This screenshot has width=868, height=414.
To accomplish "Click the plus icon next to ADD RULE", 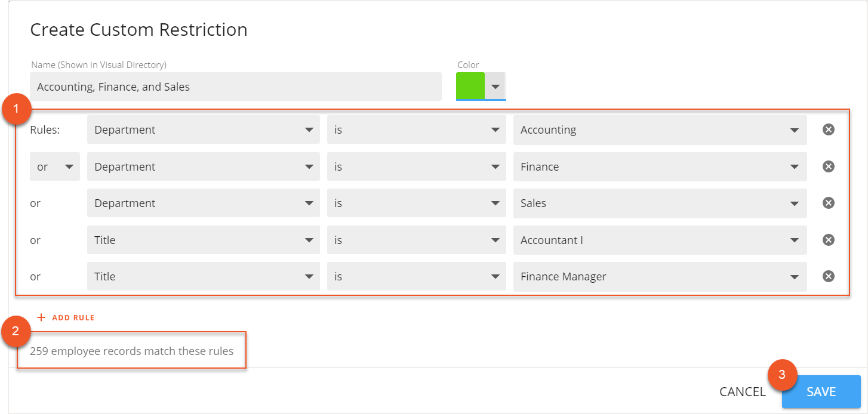I will coord(41,317).
